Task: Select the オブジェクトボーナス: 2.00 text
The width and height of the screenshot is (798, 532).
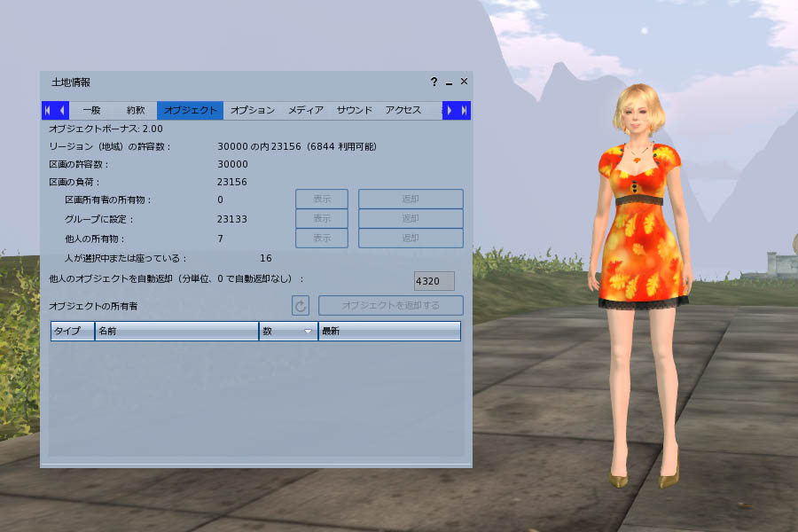Action: (106, 129)
